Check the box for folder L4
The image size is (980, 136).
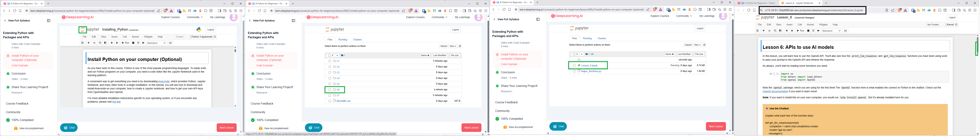[x=330, y=78]
